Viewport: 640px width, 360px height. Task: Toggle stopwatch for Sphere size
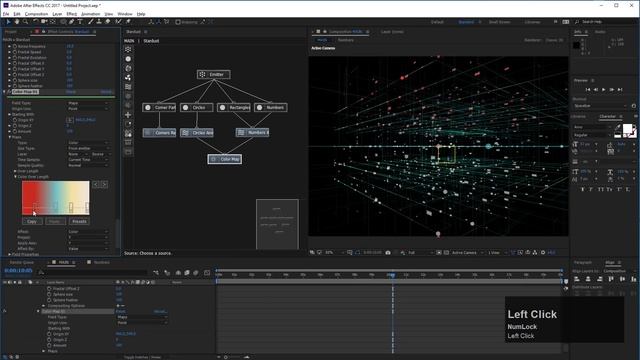coord(15,80)
